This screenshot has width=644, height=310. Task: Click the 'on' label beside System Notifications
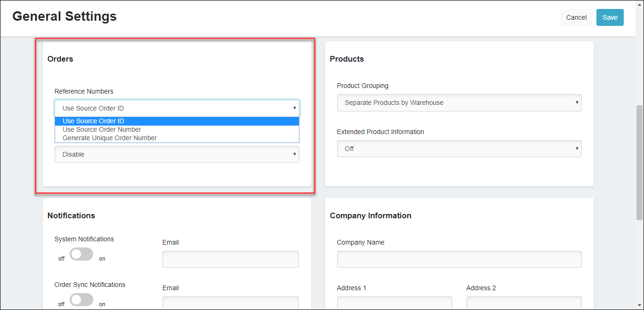[x=102, y=259]
